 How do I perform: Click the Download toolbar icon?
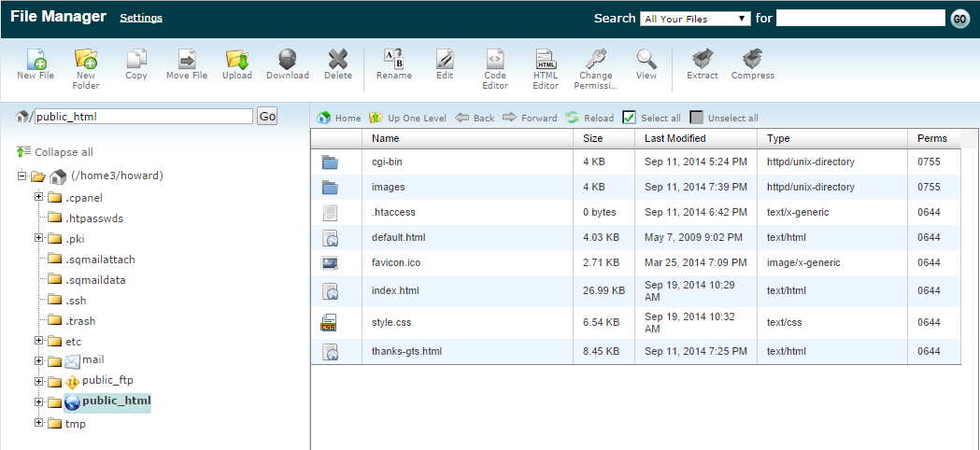[288, 60]
